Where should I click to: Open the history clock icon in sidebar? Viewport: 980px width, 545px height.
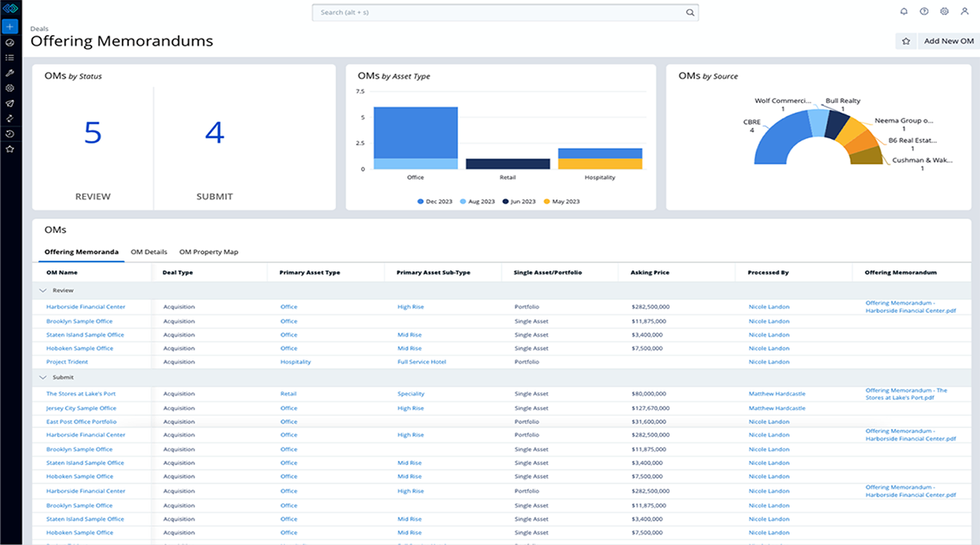click(x=10, y=134)
